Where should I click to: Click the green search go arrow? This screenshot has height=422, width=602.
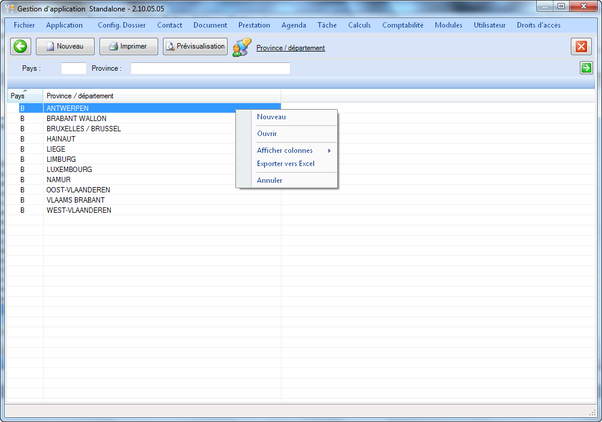point(586,68)
